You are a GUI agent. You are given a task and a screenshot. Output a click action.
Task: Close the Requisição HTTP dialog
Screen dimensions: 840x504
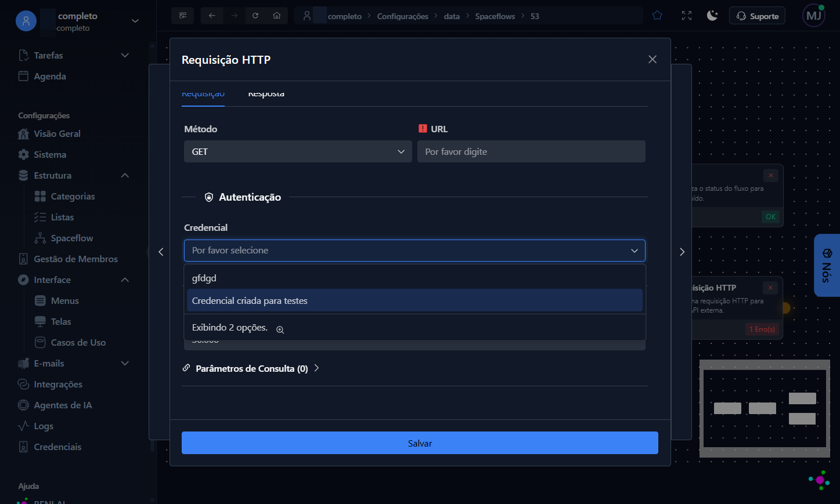click(x=652, y=59)
